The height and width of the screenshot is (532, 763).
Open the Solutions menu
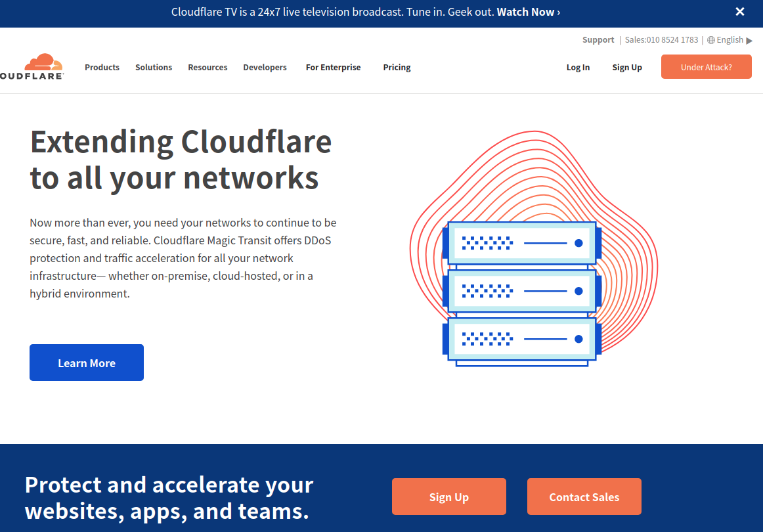pyautogui.click(x=154, y=67)
